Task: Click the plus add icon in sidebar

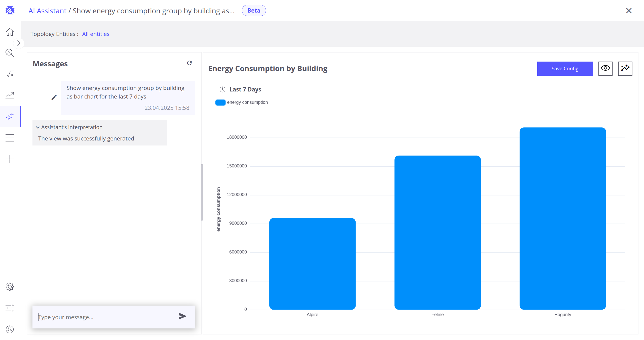Action: [10, 159]
